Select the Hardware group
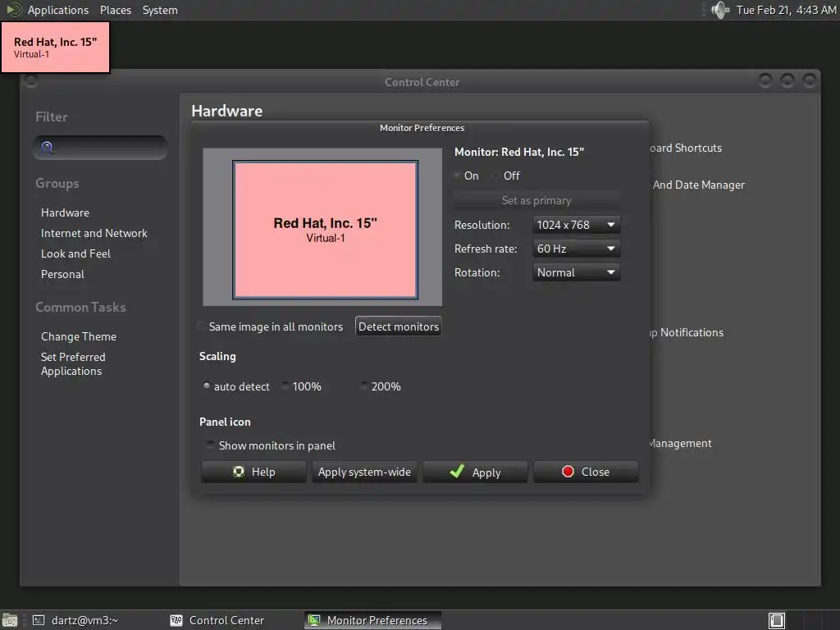The height and width of the screenshot is (630, 840). (x=65, y=212)
